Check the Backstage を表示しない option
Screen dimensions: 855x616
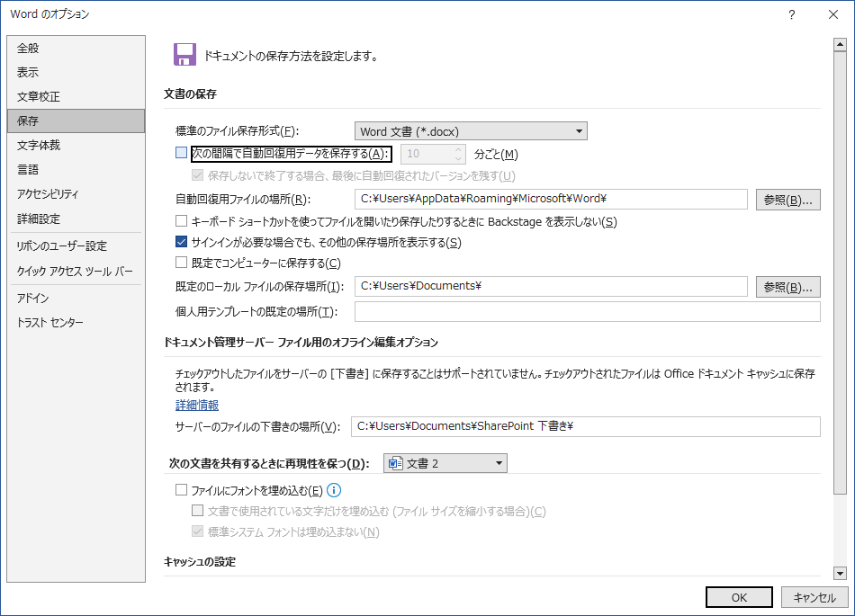point(181,221)
